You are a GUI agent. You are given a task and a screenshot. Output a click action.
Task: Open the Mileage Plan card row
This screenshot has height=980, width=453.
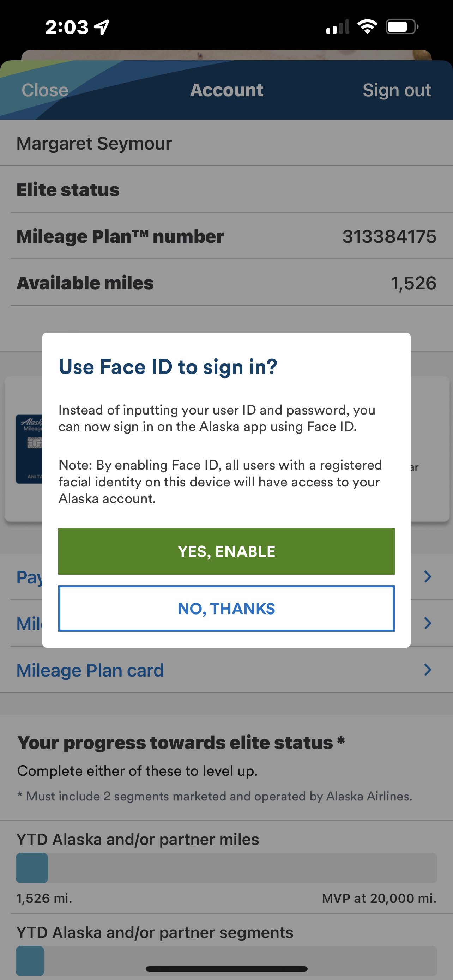tap(226, 670)
